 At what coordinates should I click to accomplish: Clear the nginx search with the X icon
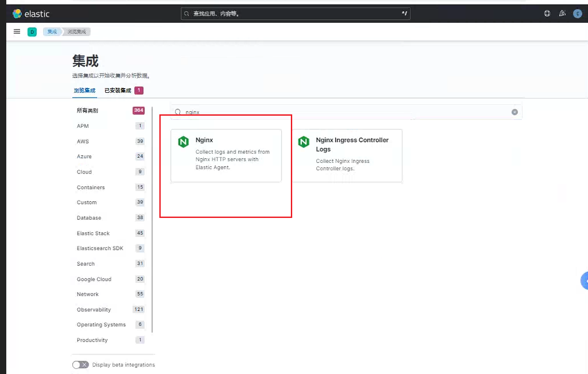[x=515, y=112]
